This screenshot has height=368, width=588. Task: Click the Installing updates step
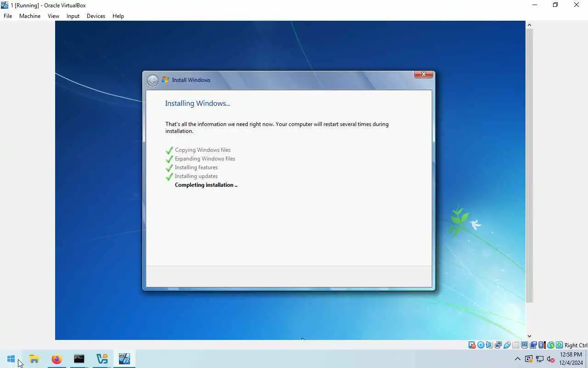pos(196,176)
